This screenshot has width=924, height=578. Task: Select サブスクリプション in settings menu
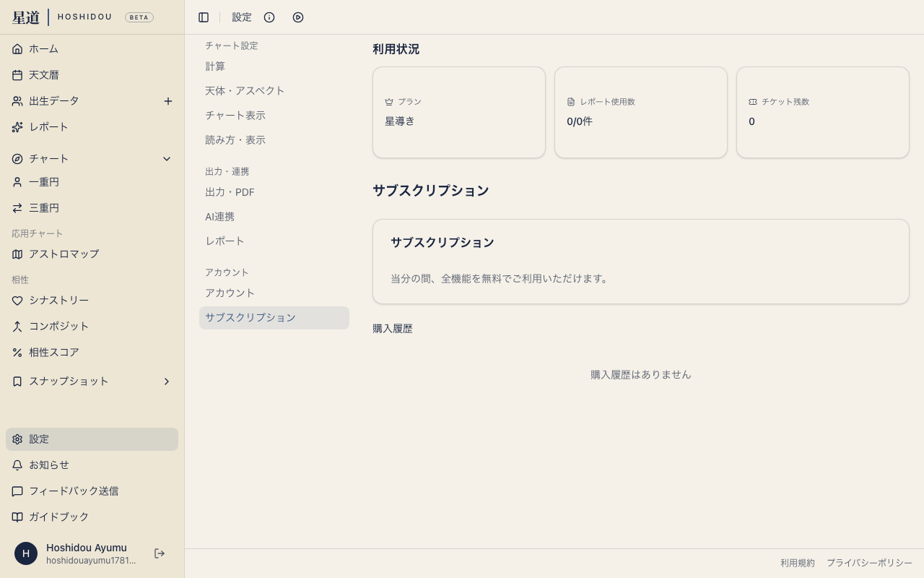274,318
